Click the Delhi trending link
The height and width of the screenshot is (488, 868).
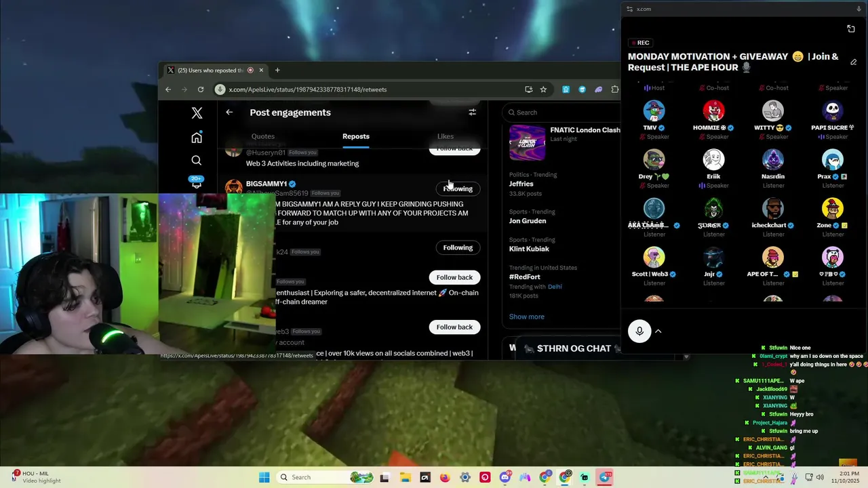pyautogui.click(x=555, y=287)
